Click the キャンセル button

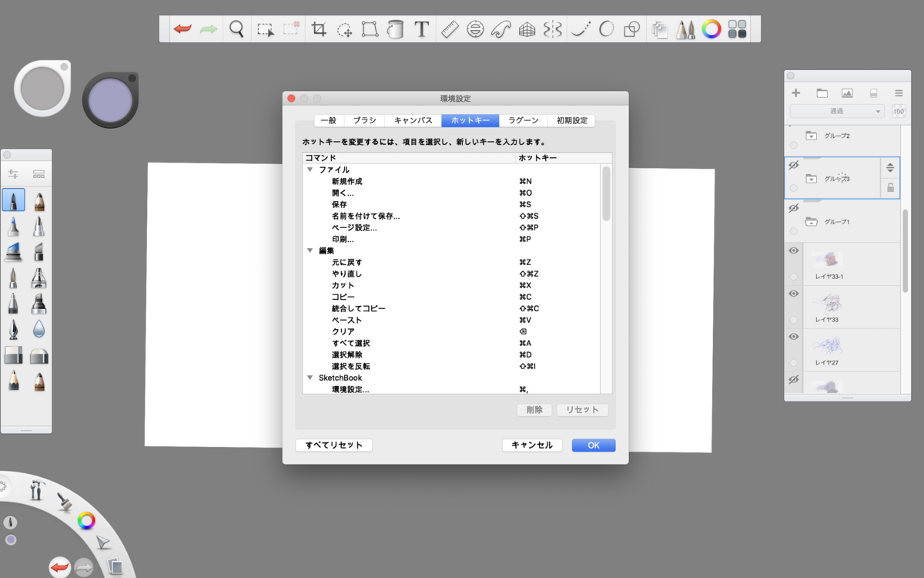532,445
